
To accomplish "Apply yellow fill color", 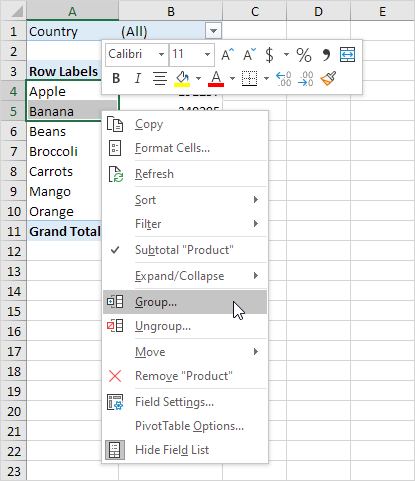I will [x=182, y=79].
